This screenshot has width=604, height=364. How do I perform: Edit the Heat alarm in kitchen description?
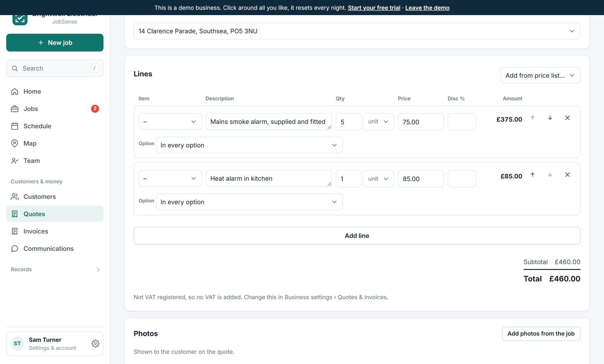[269, 178]
